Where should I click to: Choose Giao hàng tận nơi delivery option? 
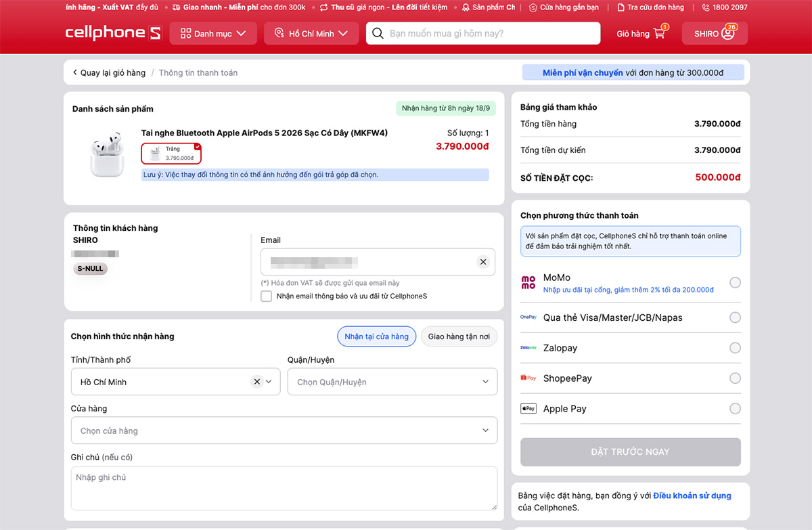(459, 336)
